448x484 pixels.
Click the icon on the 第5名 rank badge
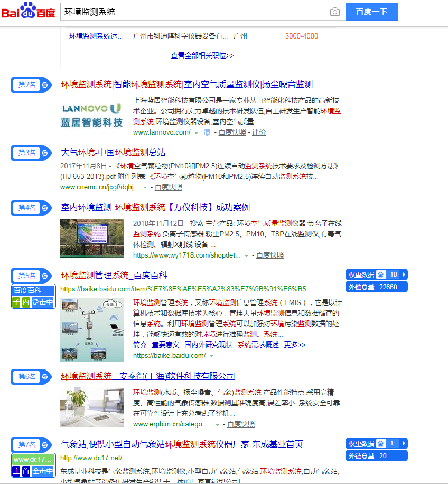coord(45,276)
